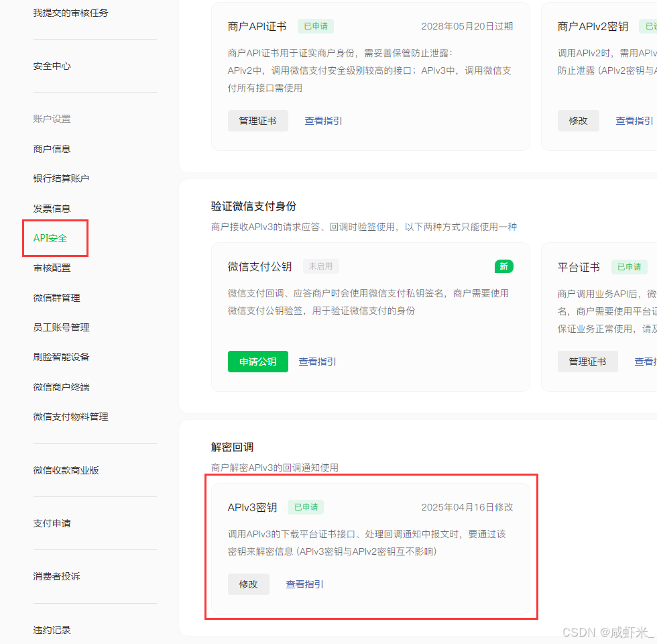
Task: Open 微信收款商业版
Action: pyautogui.click(x=66, y=470)
